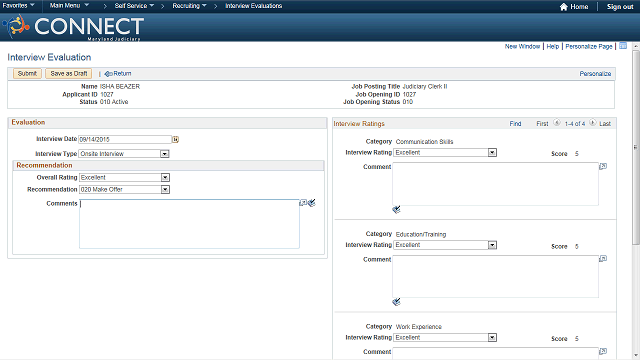
Task: Open the Comments pop-out editor icon
Action: [x=303, y=203]
